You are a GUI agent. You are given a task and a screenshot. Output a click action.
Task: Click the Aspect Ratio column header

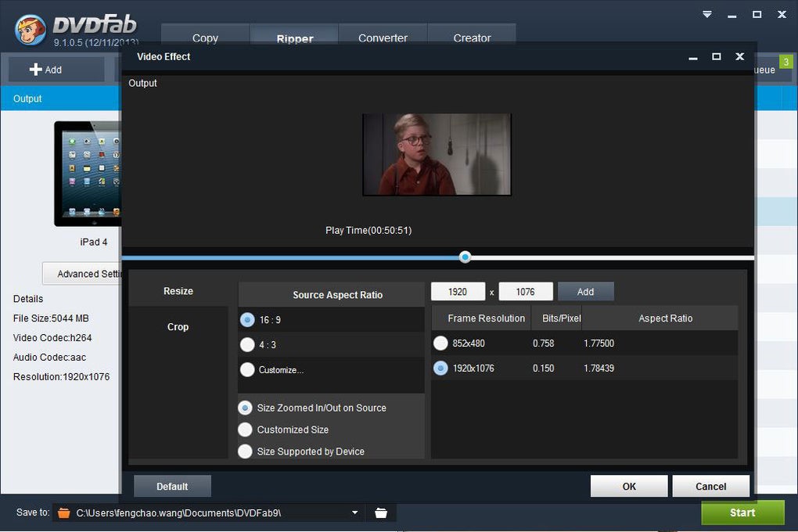click(660, 318)
